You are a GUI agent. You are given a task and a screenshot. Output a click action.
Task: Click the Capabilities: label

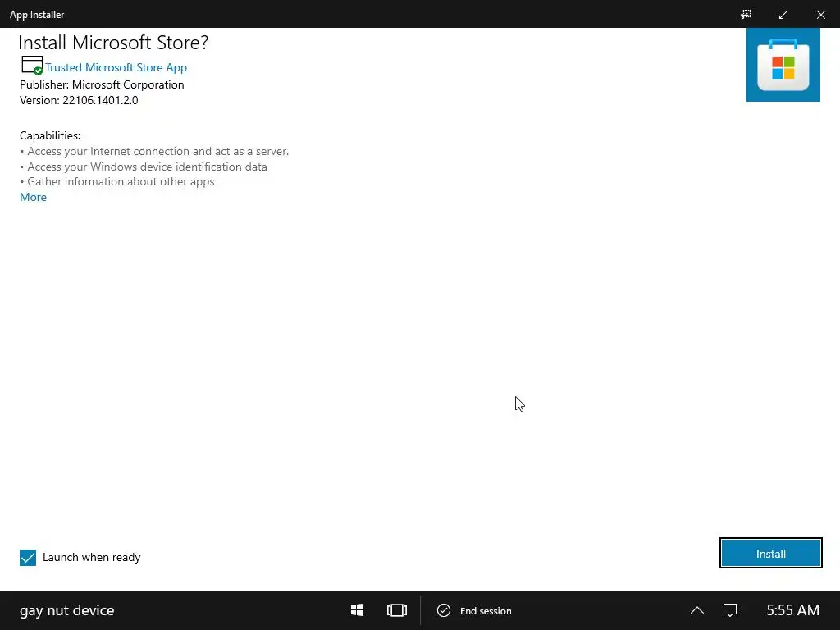click(50, 135)
